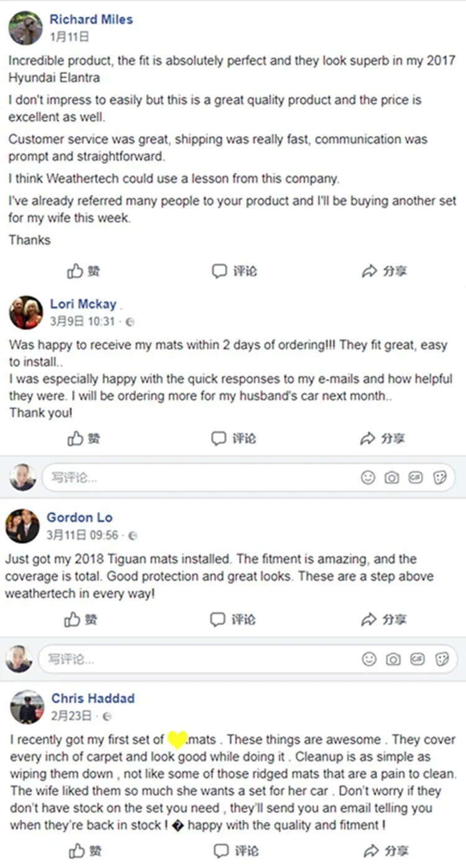Share Richard Miles's review post
Screen dimensions: 466x868
coord(384,271)
